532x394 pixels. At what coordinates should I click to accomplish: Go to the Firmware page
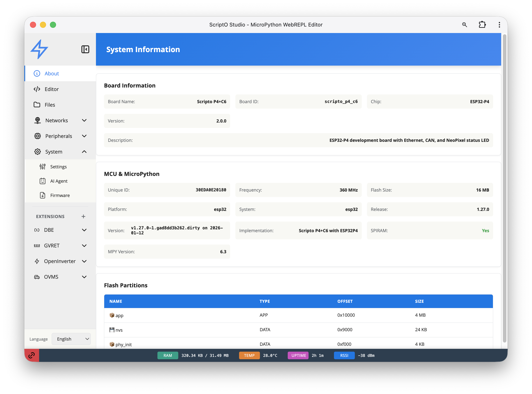[x=60, y=195]
